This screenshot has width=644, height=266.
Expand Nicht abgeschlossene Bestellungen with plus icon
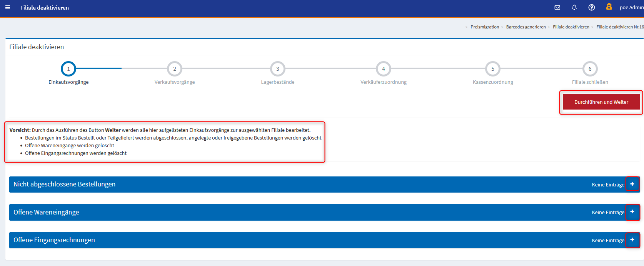[x=632, y=184]
